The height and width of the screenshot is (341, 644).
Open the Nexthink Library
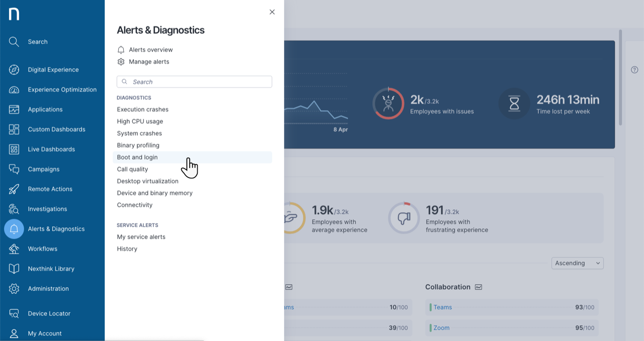(x=50, y=269)
